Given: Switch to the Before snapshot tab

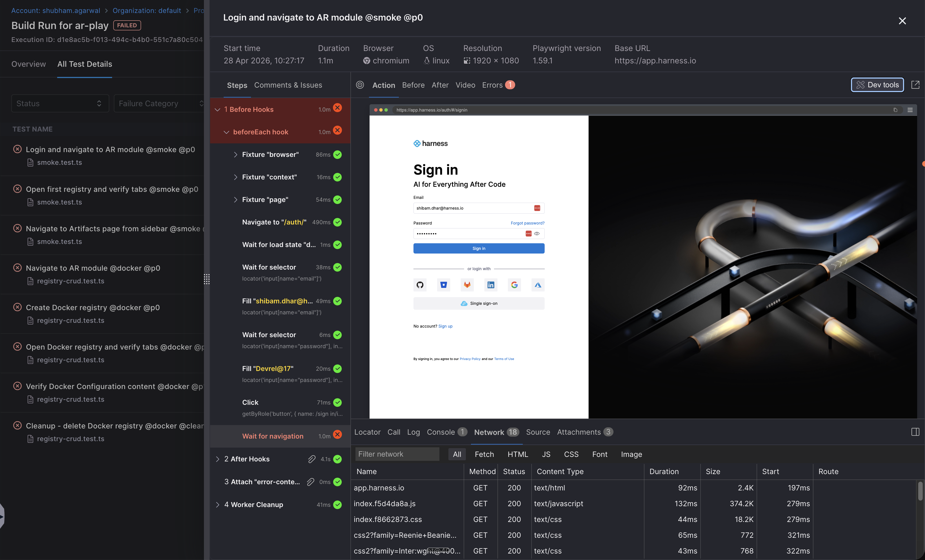Looking at the screenshot, I should click(x=413, y=85).
